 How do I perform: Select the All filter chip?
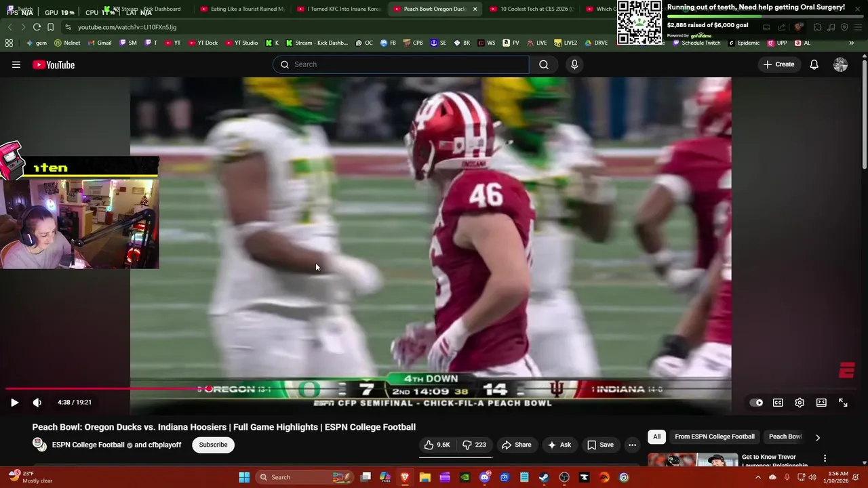[x=656, y=436]
